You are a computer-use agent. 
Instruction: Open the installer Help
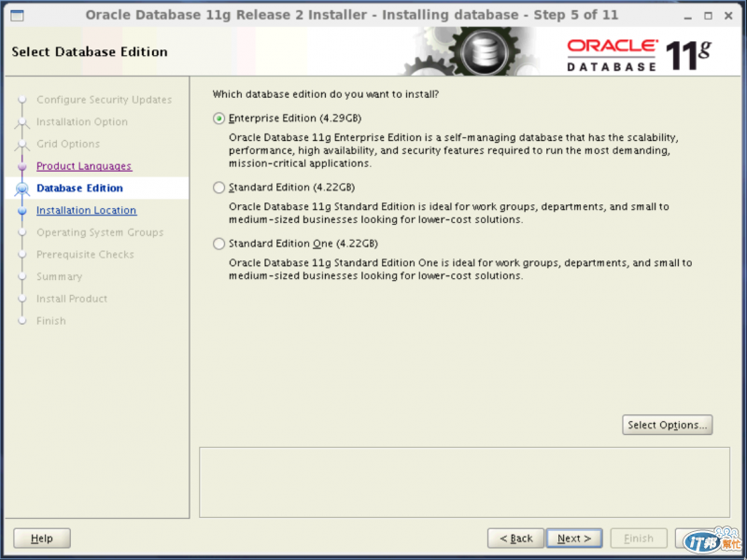pyautogui.click(x=42, y=539)
